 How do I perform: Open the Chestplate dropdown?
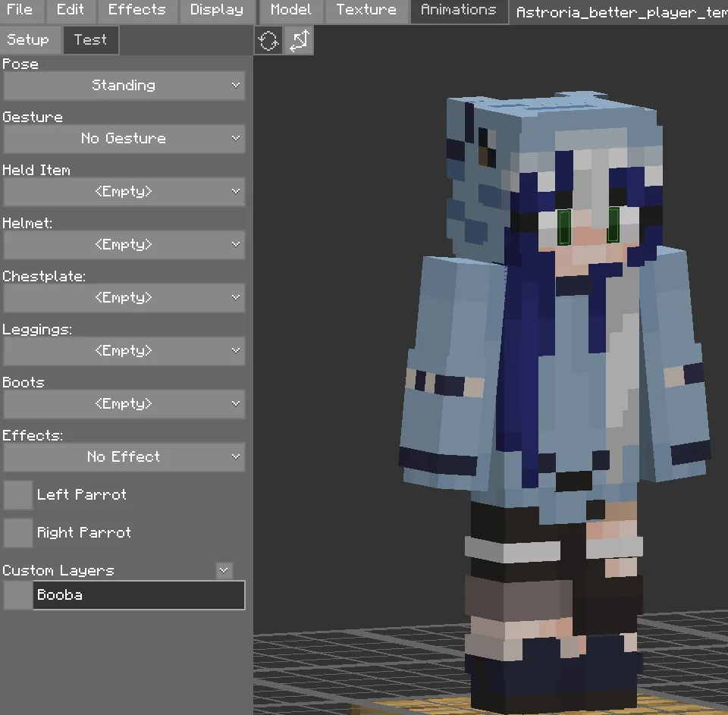tap(124, 298)
